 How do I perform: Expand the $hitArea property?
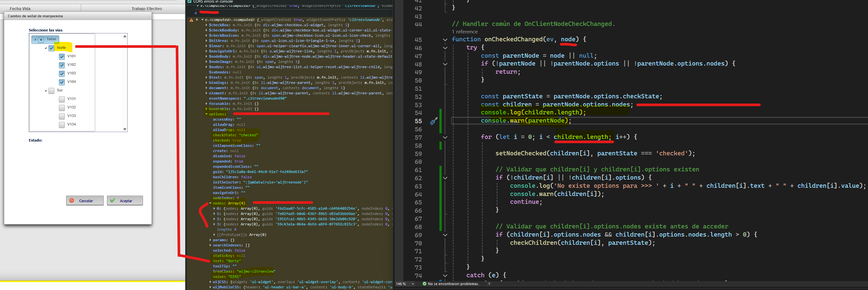point(206,41)
